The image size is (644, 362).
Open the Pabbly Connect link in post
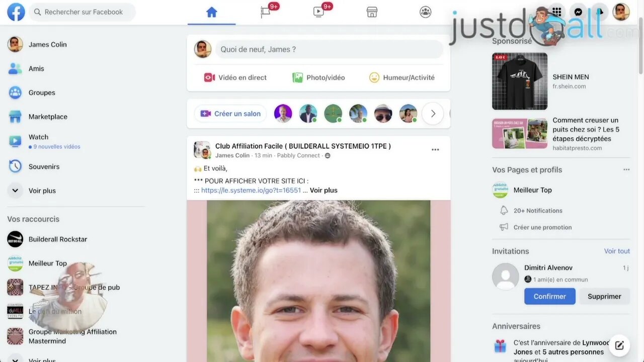coord(298,155)
